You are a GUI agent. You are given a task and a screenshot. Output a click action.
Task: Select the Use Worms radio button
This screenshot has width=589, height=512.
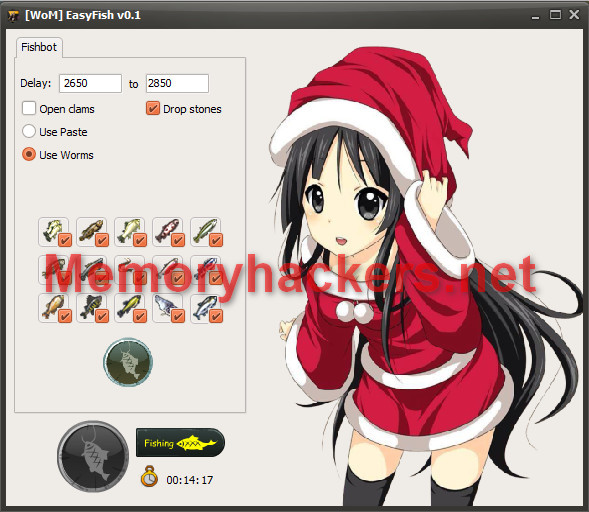coord(29,154)
